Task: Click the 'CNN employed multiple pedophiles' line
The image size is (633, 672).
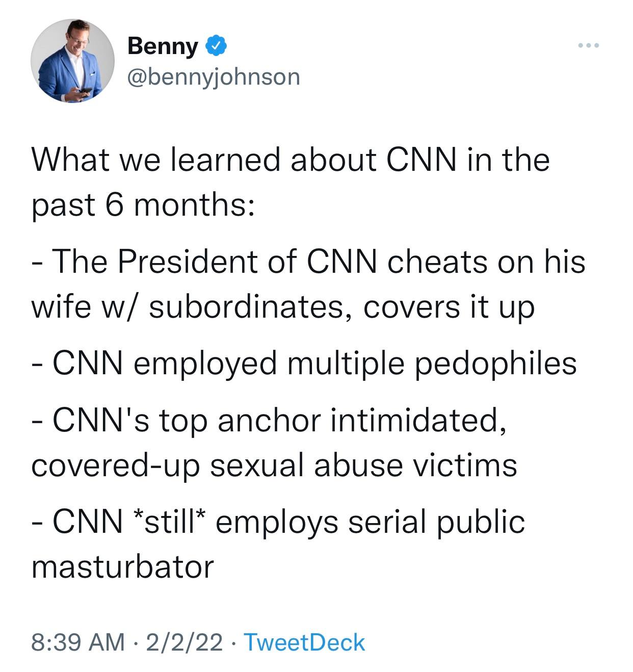Action: pyautogui.click(x=304, y=363)
